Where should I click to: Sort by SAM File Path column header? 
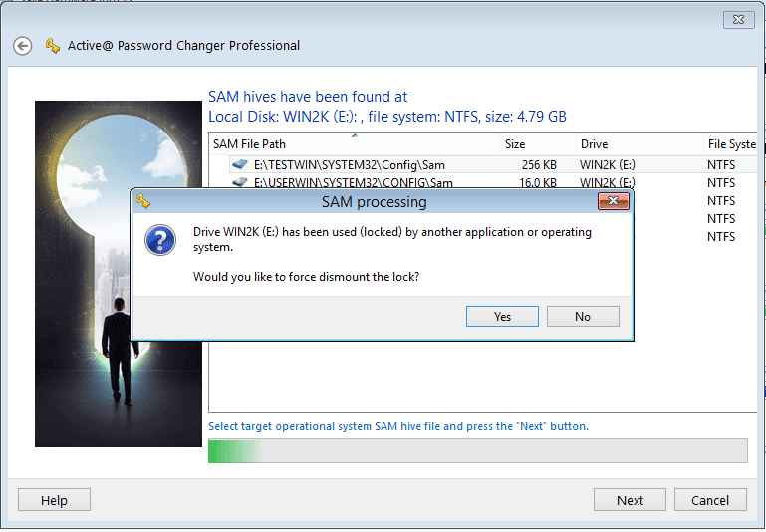249,144
